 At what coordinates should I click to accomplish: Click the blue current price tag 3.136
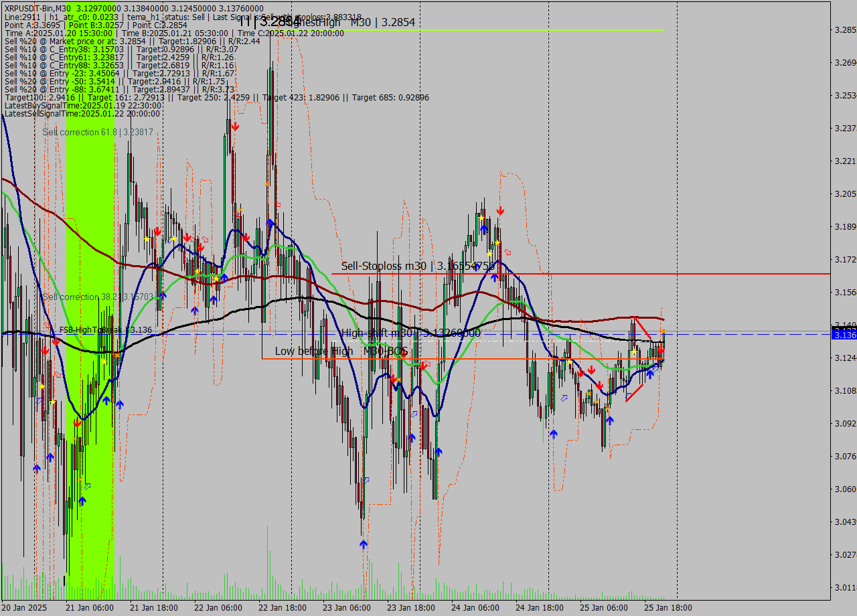pyautogui.click(x=844, y=334)
